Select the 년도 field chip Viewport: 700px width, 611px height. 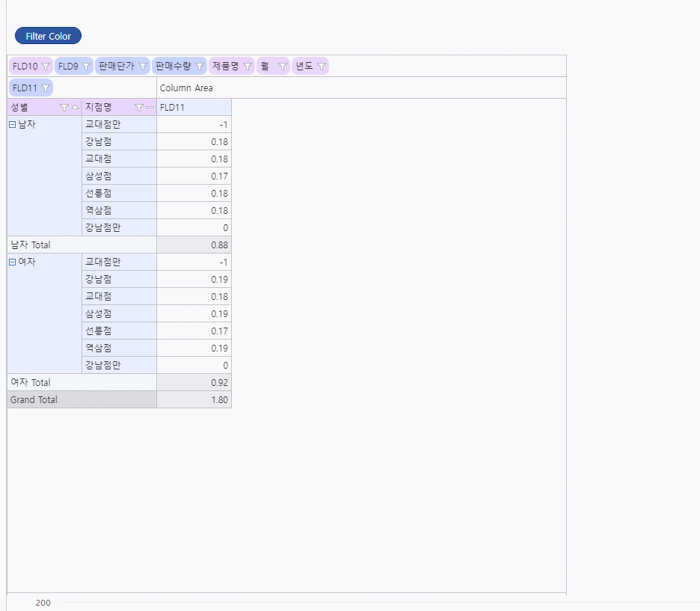(x=310, y=66)
